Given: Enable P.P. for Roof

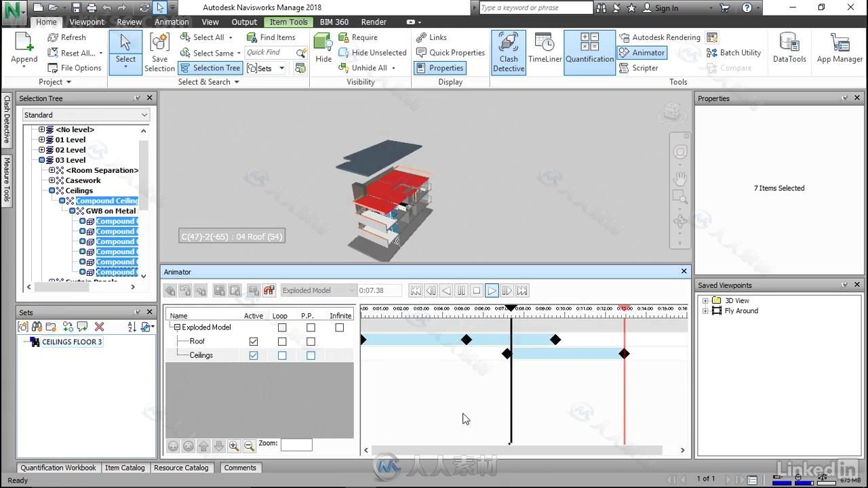Looking at the screenshot, I should click(x=311, y=341).
